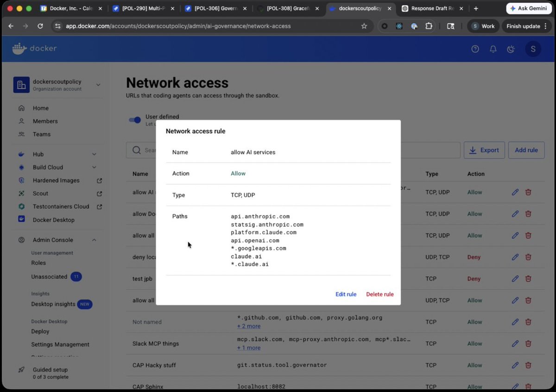Screen dimensions: 556x392
Task: Go back in browser history
Action: coord(11,26)
